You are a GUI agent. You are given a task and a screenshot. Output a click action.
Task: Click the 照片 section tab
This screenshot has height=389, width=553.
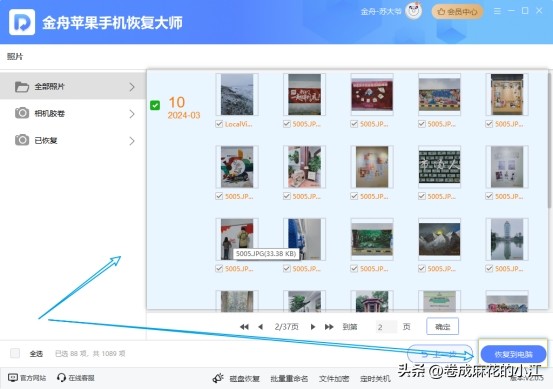15,56
